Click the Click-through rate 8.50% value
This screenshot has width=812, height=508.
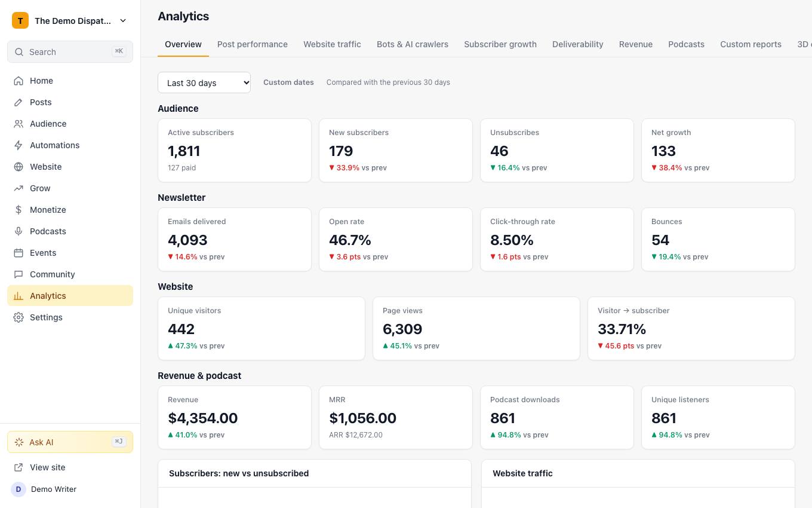coord(512,240)
